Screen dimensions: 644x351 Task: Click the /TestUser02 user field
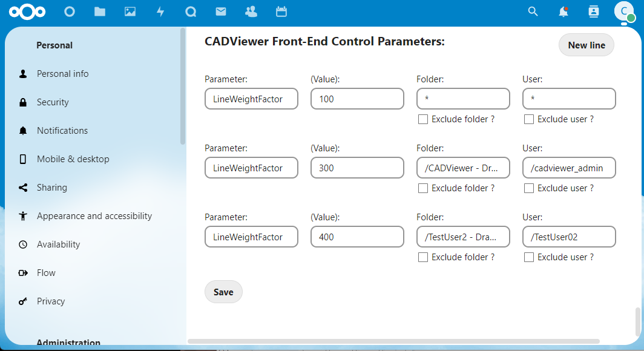point(569,237)
